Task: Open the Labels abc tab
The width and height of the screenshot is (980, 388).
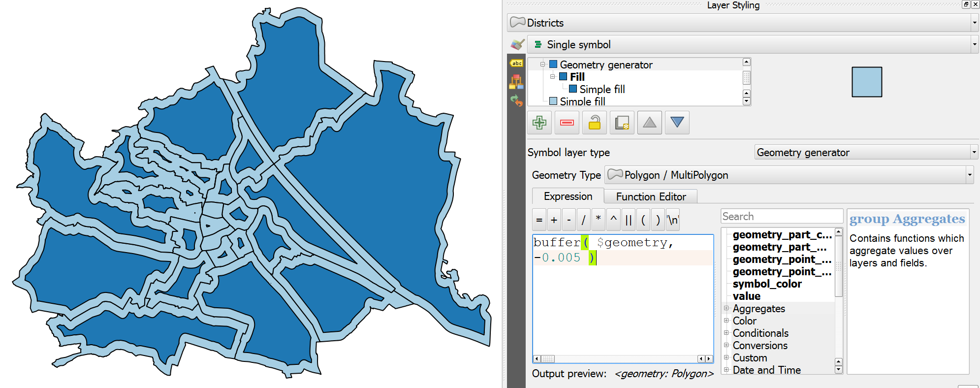Action: (x=516, y=63)
